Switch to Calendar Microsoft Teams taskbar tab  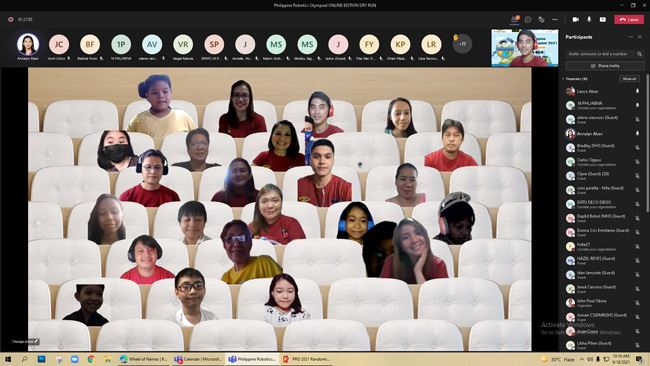(x=198, y=359)
